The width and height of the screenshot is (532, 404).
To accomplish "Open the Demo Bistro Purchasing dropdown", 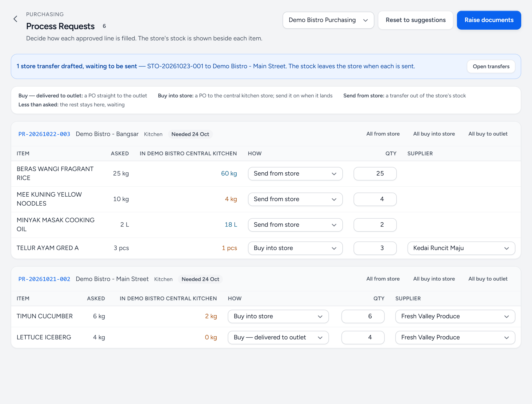I will pos(328,20).
